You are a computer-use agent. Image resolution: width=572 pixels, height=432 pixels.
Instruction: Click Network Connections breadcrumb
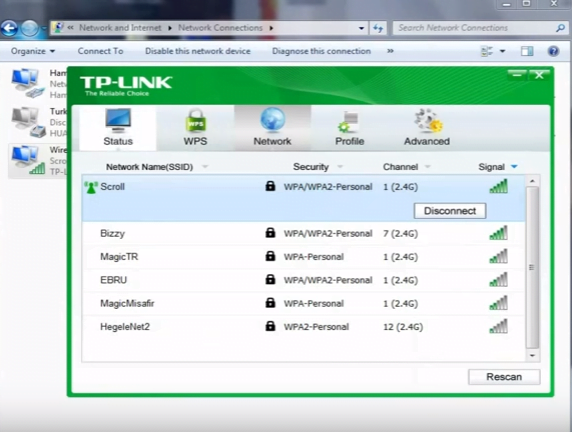tap(220, 28)
